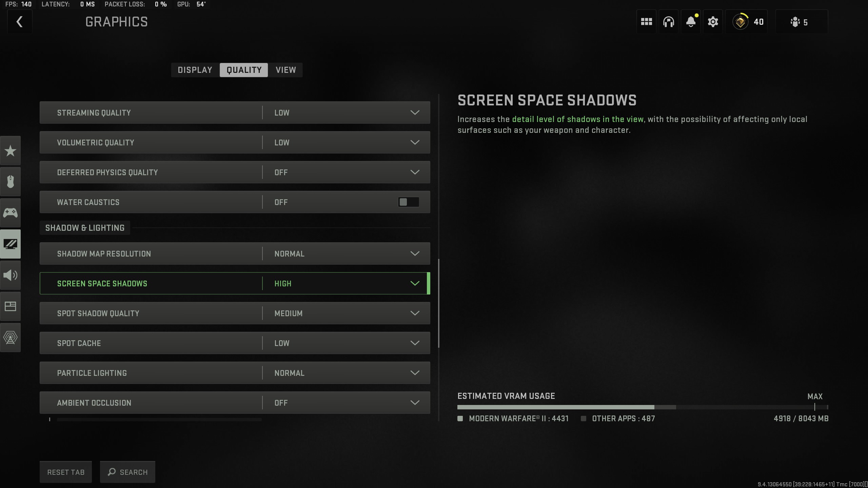The width and height of the screenshot is (868, 488).
Task: Click the headset voice channels icon
Action: [668, 22]
